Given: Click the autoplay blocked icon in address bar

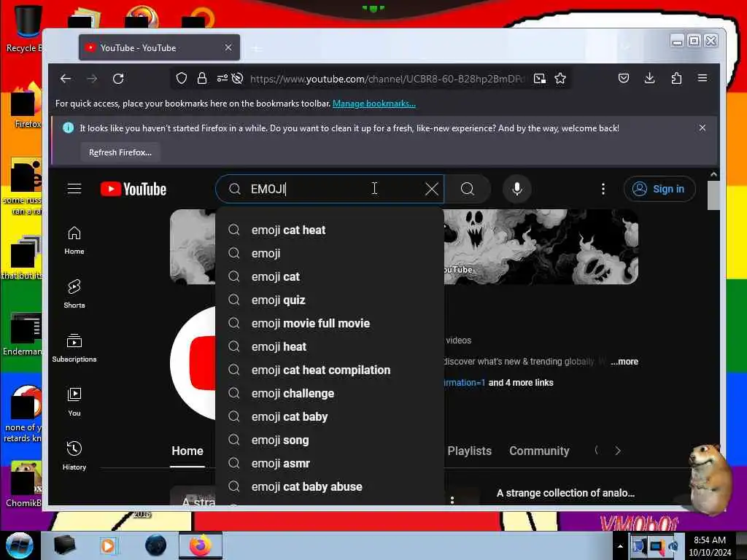Looking at the screenshot, I should pos(237,78).
